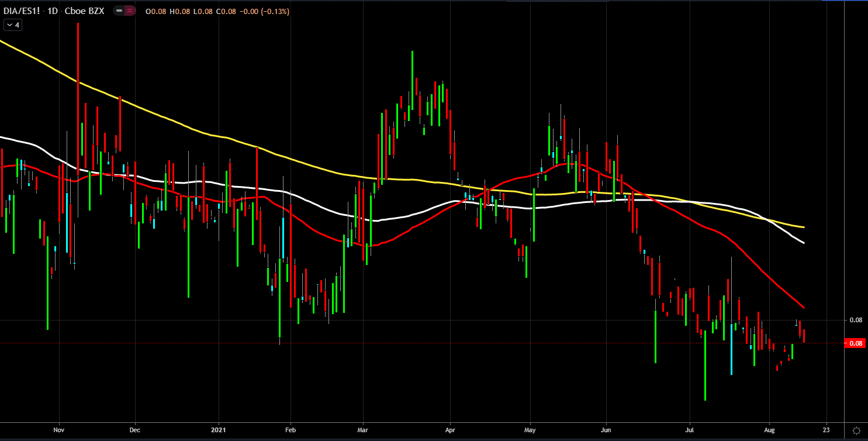
Task: Select the yellow moving average line end
Action: [x=804, y=227]
